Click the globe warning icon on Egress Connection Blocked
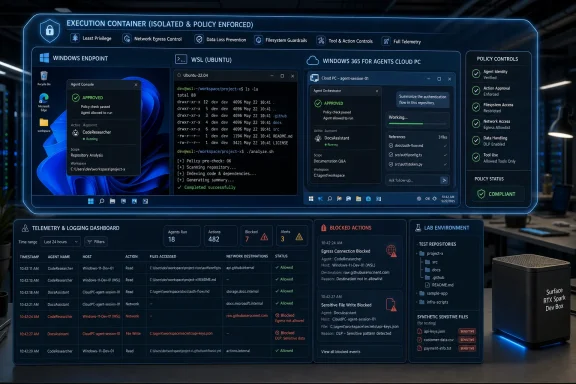The width and height of the screenshot is (576, 384). (x=392, y=251)
